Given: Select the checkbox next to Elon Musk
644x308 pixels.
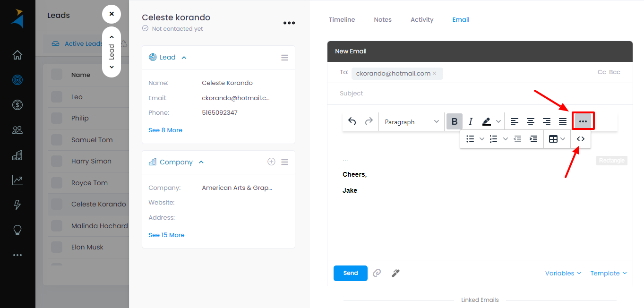Looking at the screenshot, I should 56,247.
